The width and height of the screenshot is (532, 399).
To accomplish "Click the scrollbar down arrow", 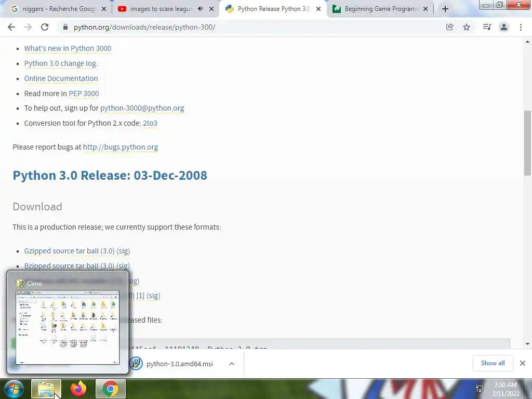I will (x=527, y=344).
